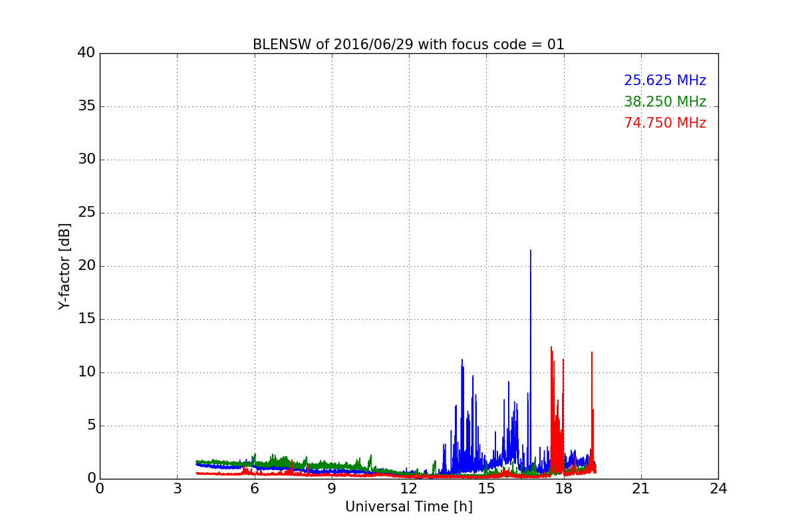
Task: Click the y-axis tick label 10
Action: pos(86,372)
